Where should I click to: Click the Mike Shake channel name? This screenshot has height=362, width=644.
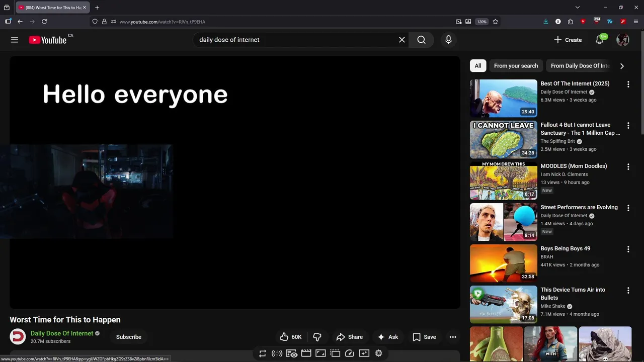click(x=553, y=306)
